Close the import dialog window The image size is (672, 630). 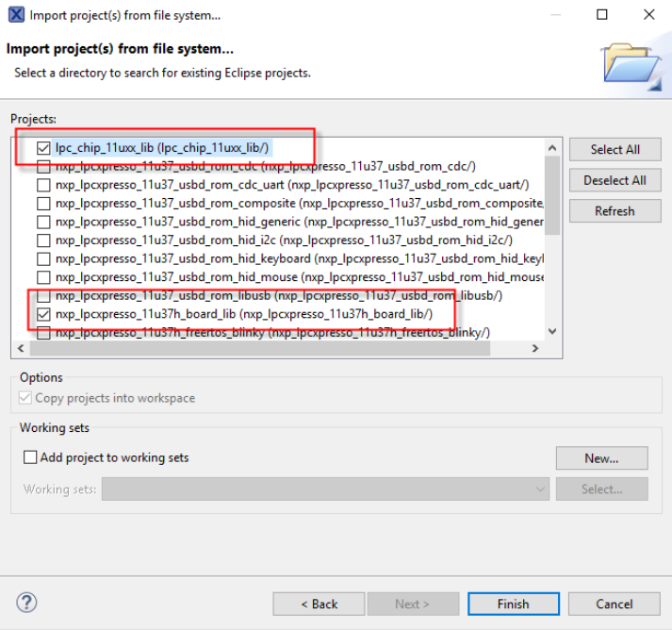(649, 14)
